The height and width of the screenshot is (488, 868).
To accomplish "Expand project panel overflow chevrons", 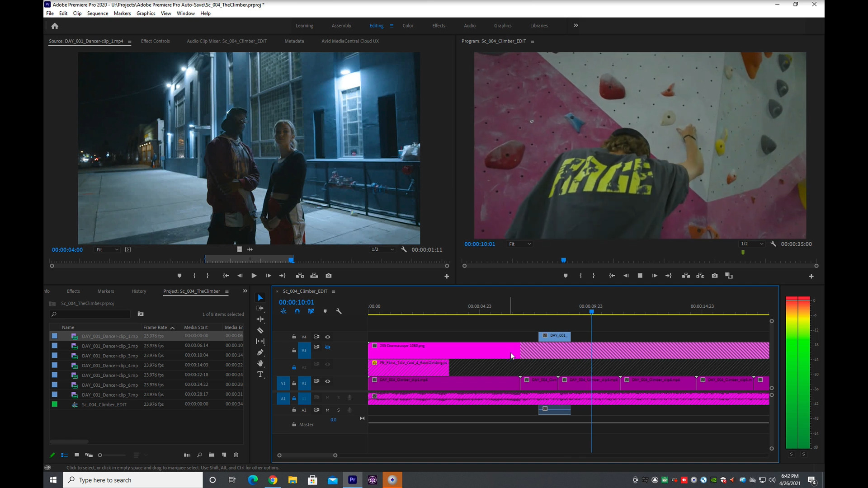I will pyautogui.click(x=245, y=291).
